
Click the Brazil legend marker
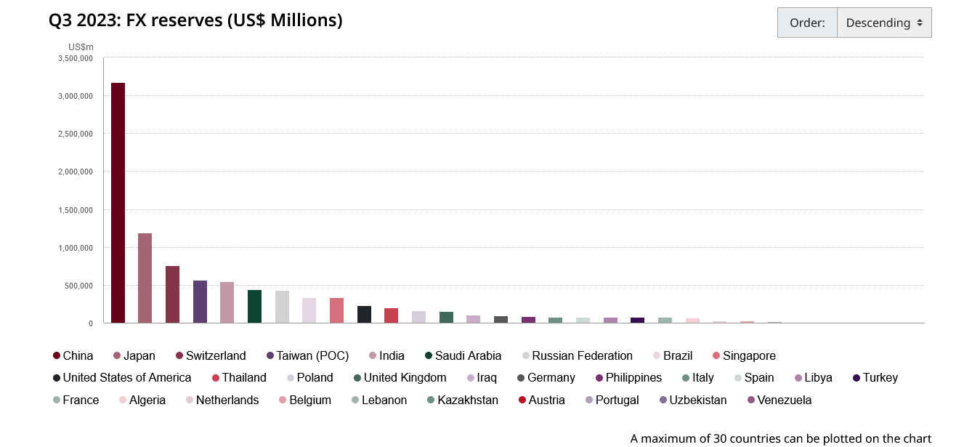[657, 356]
